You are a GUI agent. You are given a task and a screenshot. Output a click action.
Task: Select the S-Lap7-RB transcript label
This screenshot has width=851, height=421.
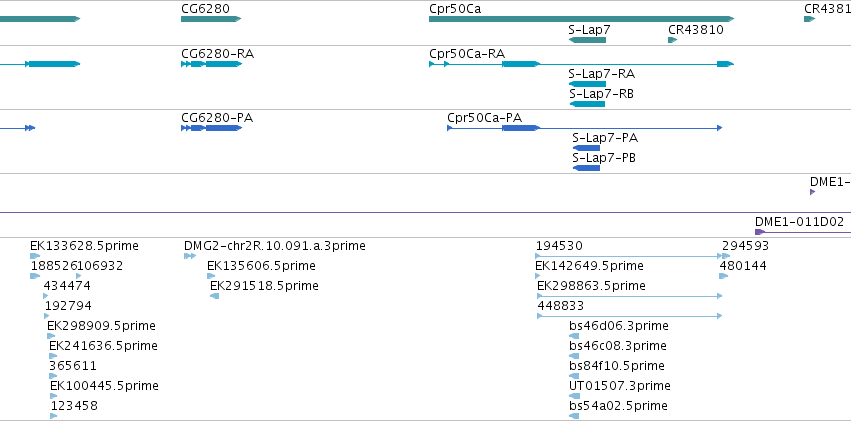[601, 94]
